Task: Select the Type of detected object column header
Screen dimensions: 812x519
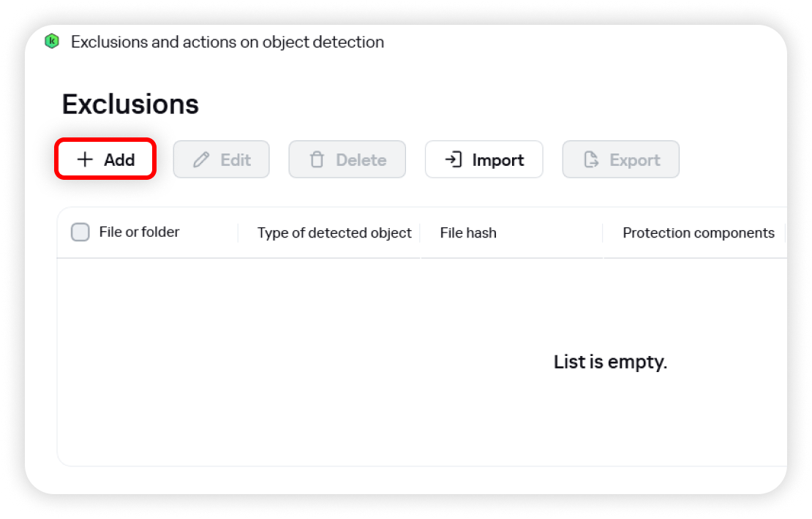Action: pos(334,233)
